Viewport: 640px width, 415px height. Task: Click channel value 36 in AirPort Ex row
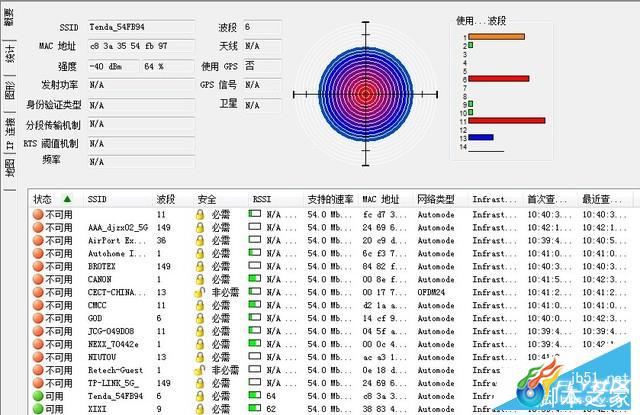click(161, 240)
